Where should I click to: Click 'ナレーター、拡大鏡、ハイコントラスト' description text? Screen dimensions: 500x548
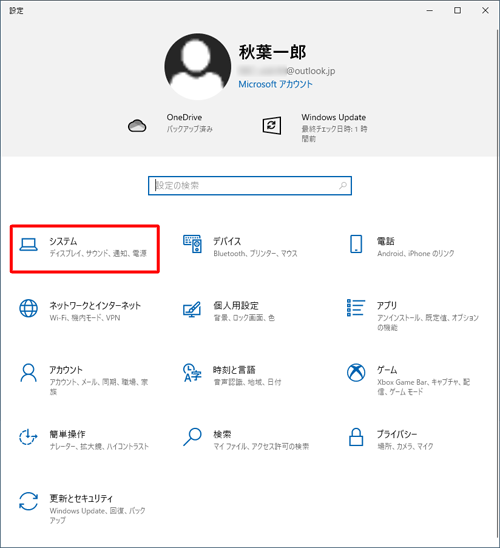(x=99, y=446)
